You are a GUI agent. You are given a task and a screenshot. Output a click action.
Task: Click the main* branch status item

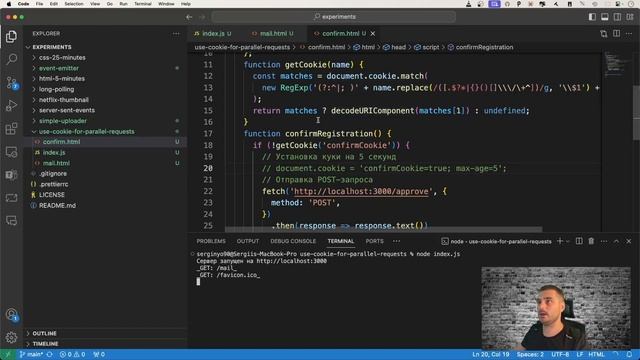(31, 354)
